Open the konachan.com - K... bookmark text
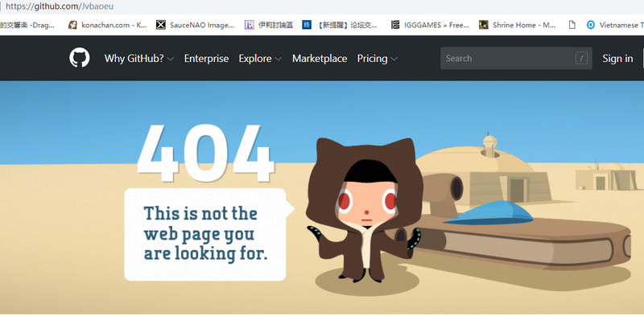644x316 pixels. 114,25
